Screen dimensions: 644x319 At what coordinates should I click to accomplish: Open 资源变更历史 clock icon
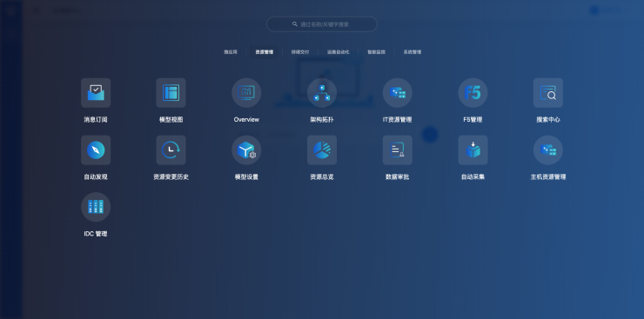pos(171,150)
